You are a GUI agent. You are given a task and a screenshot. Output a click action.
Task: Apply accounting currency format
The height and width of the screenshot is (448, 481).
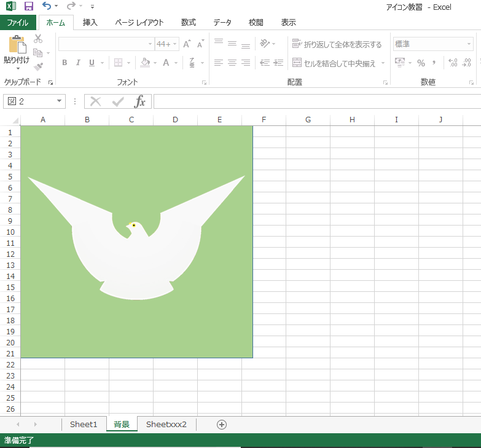[x=400, y=63]
